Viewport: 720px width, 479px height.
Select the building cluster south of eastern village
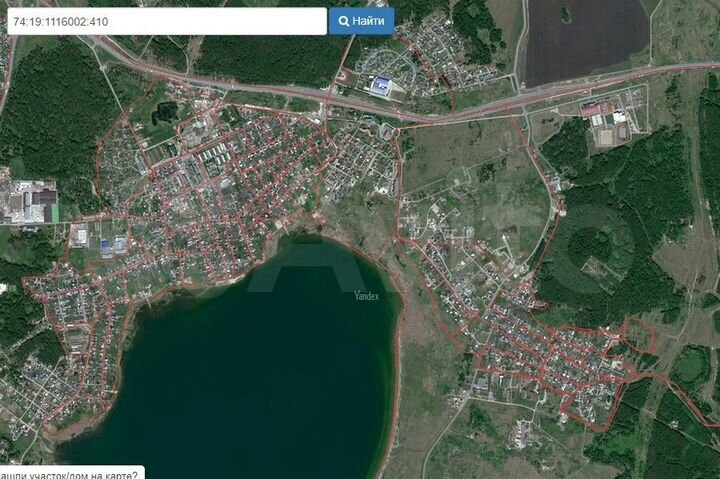pyautogui.click(x=527, y=433)
